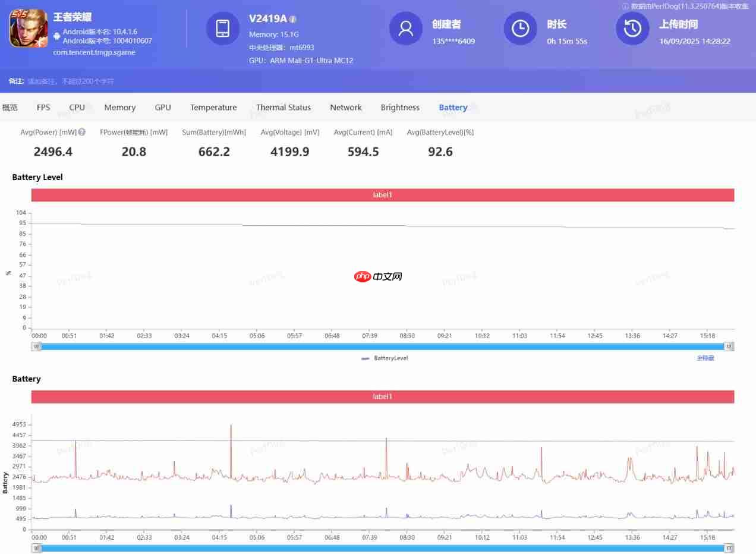Click the info icon next to V2419A
The width and height of the screenshot is (756, 554).
click(293, 19)
